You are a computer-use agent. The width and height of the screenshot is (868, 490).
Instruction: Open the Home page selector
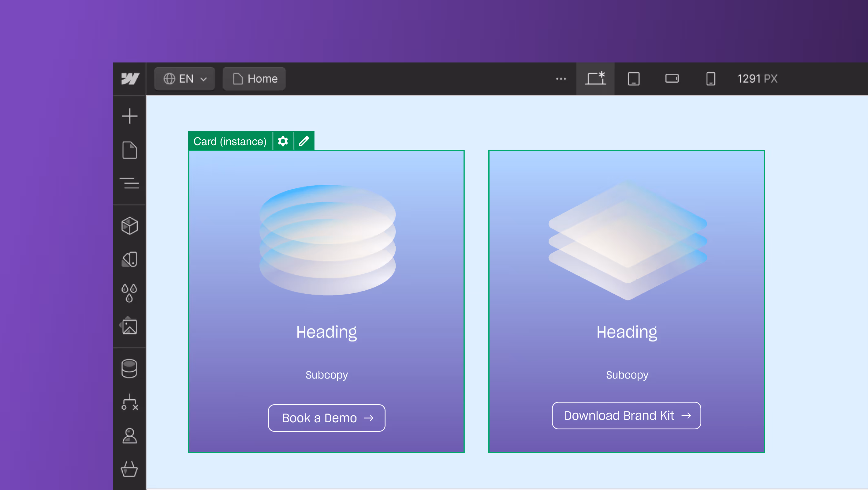click(254, 79)
